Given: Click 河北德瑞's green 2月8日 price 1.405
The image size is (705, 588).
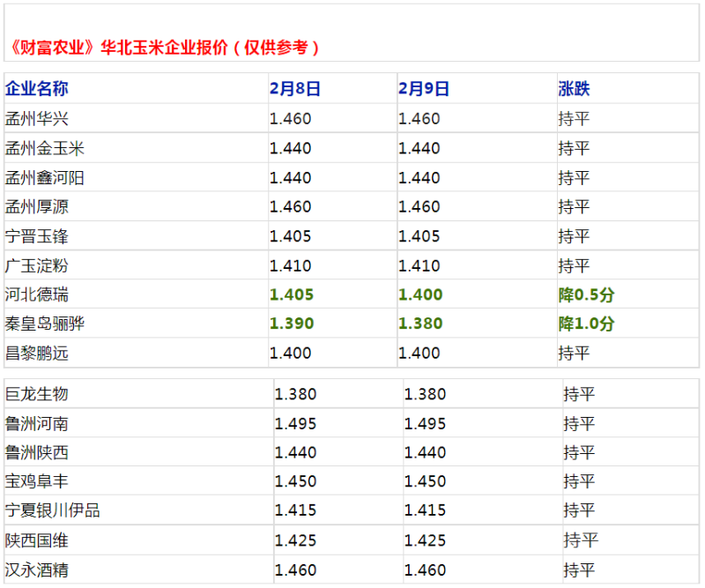Looking at the screenshot, I should 292,294.
